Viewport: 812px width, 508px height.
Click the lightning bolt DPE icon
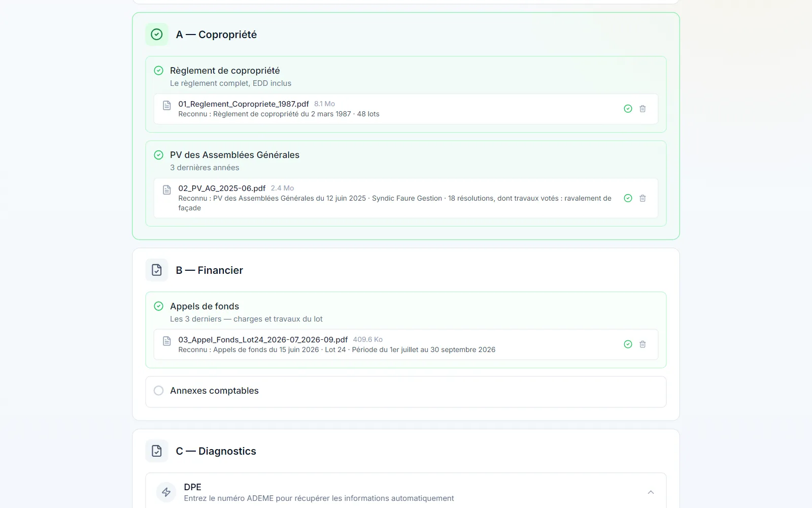point(166,492)
